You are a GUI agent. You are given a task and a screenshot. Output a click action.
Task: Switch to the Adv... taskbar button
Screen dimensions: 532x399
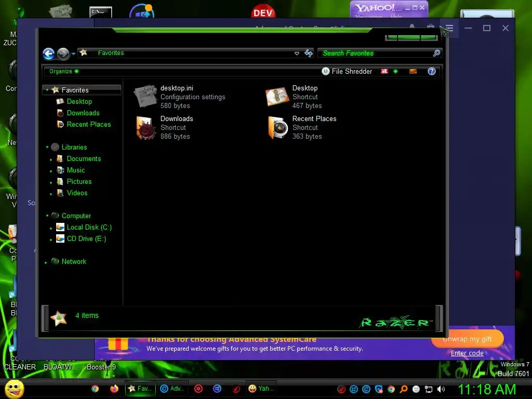click(x=172, y=389)
